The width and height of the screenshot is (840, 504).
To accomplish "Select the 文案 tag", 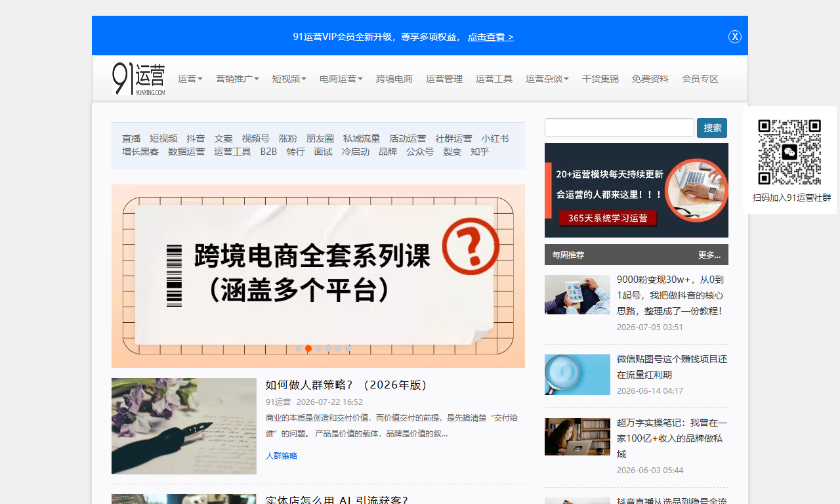I will click(223, 138).
